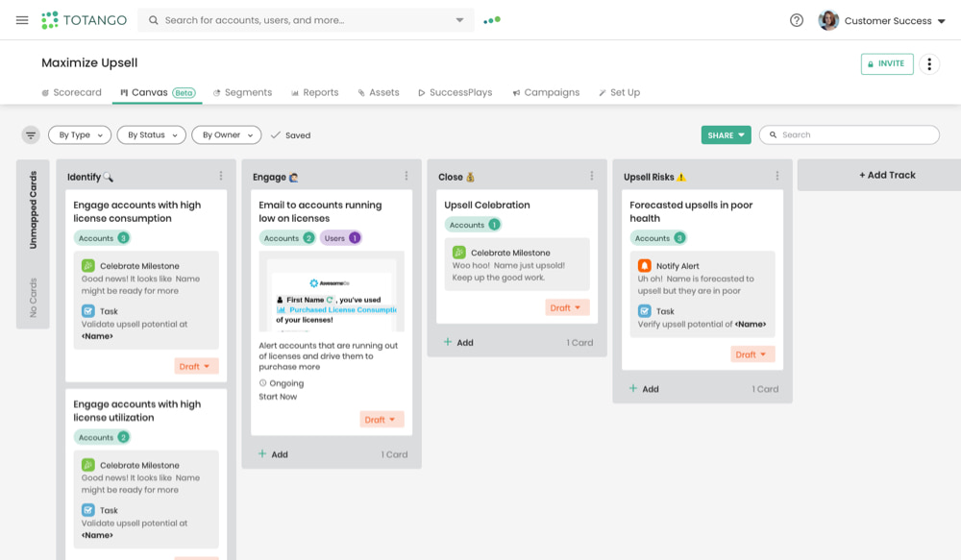Go to the Set Up tab
This screenshot has height=560, width=961.
coord(620,92)
